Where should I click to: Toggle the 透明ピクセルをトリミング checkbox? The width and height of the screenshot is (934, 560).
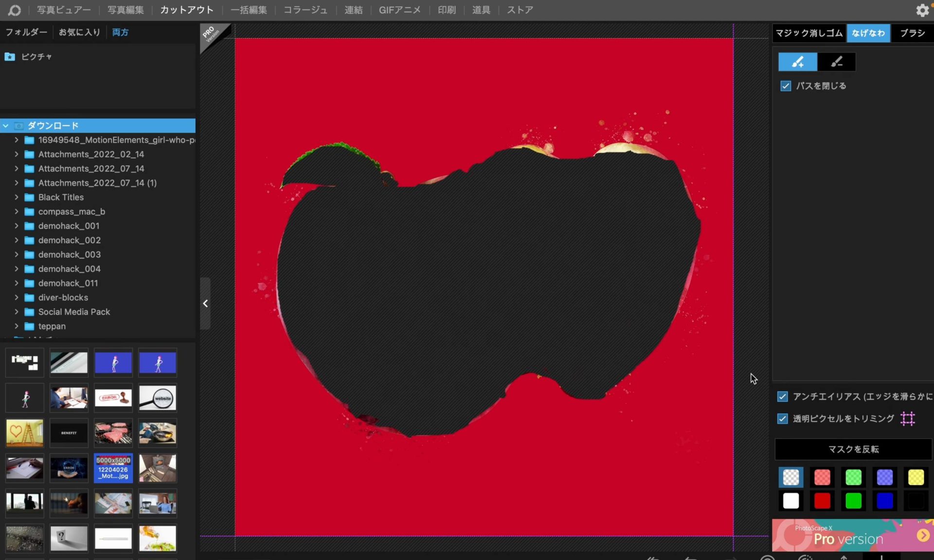click(x=782, y=419)
